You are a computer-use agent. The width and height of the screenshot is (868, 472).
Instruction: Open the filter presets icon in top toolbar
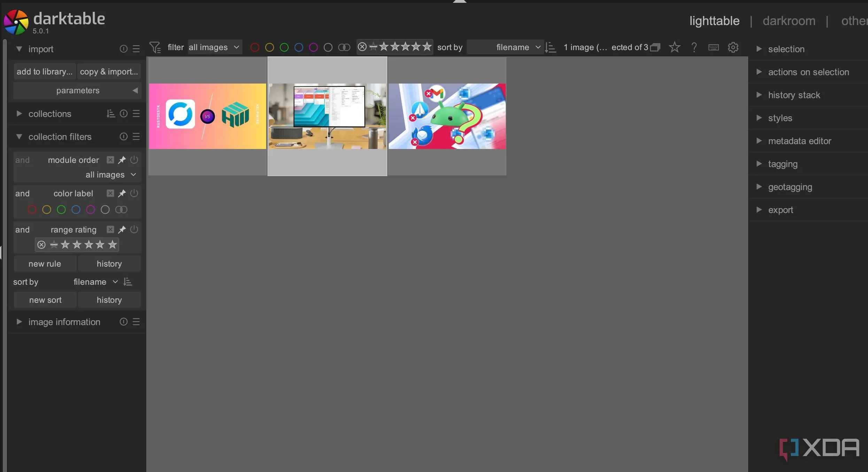(155, 47)
